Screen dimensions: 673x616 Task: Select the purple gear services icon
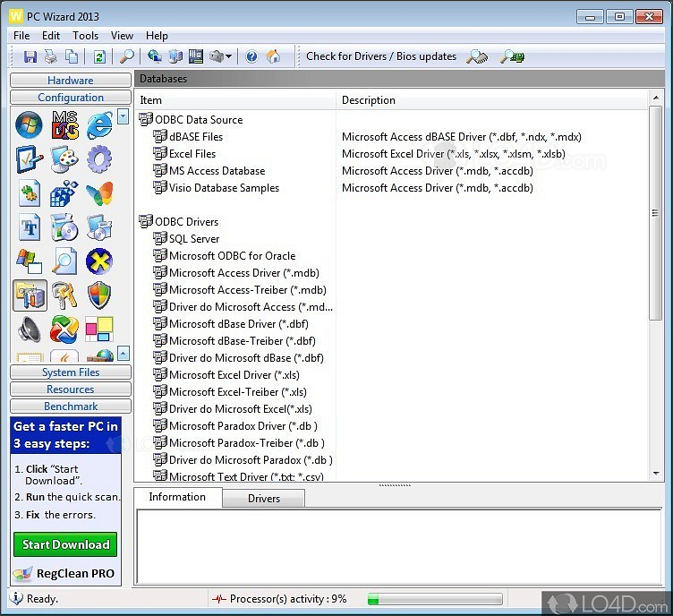[99, 159]
